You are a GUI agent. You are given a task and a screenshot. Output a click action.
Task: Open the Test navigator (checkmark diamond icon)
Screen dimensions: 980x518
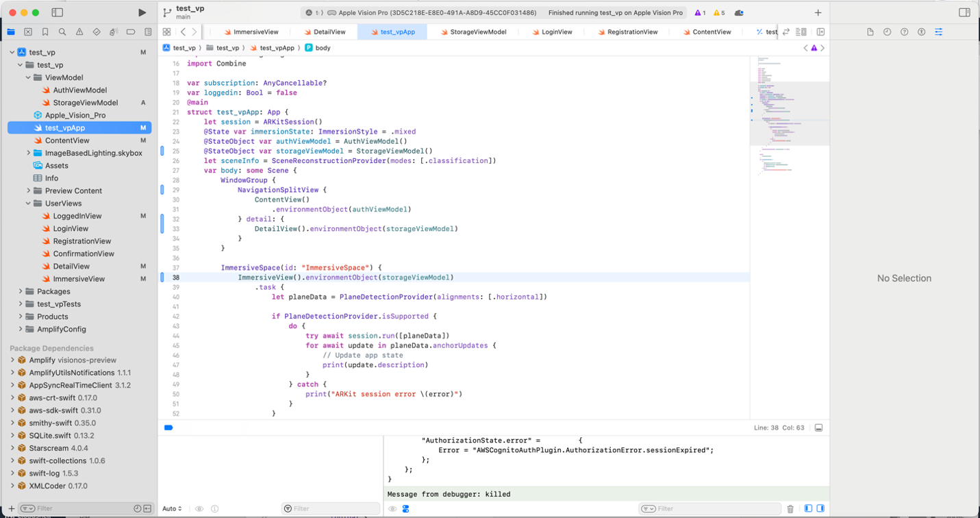95,31
